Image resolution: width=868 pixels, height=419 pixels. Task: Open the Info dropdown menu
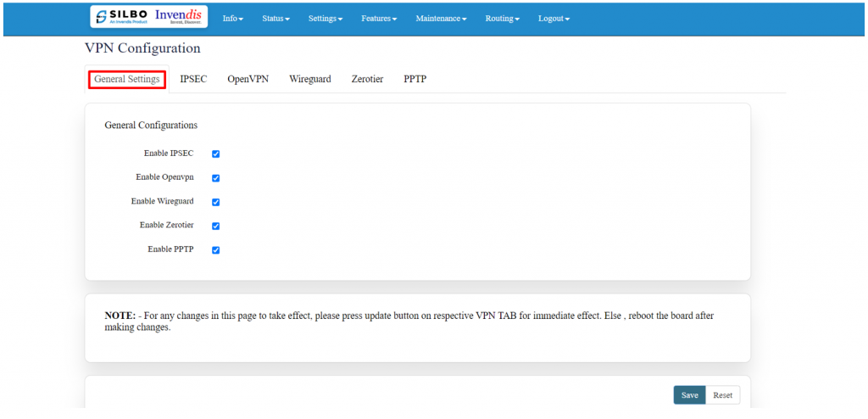coord(232,19)
